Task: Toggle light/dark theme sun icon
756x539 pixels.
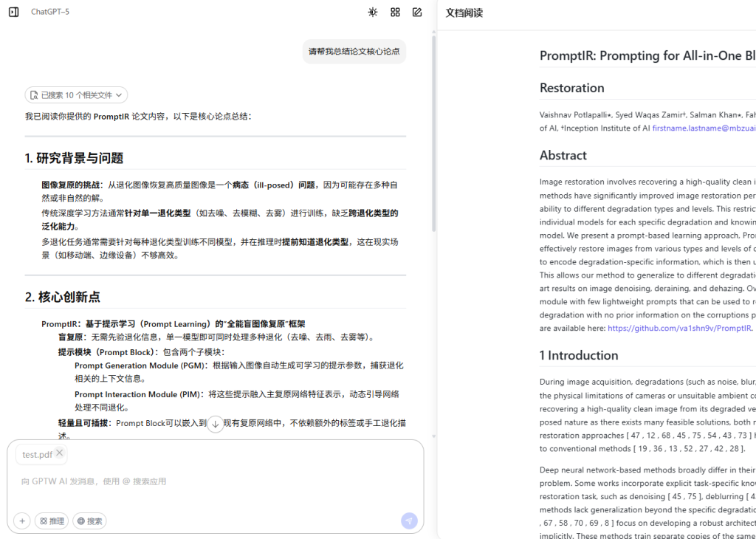Action: (x=373, y=12)
